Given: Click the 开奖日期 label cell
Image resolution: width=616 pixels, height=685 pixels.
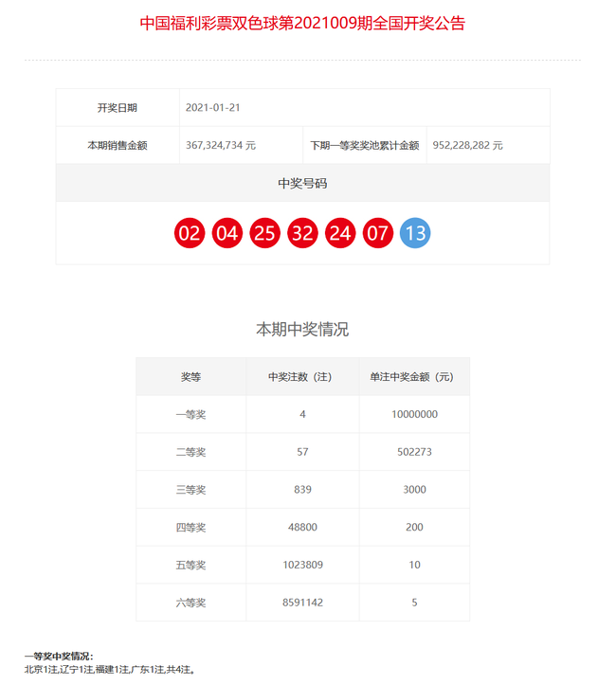Looking at the screenshot, I should click(x=118, y=107).
